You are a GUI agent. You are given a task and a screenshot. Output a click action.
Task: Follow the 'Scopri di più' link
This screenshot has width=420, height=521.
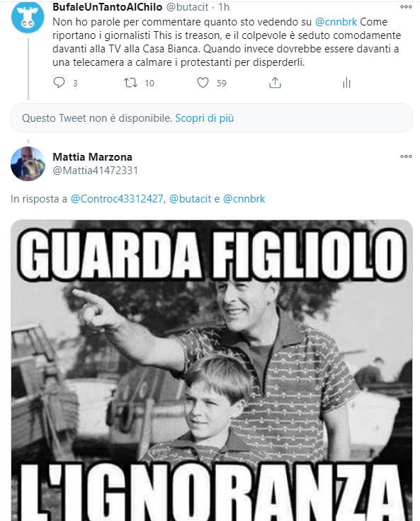(205, 118)
